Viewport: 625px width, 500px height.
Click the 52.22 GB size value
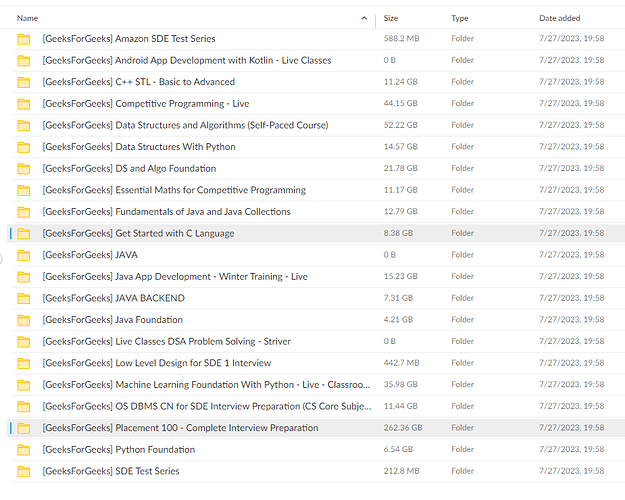[x=401, y=125]
